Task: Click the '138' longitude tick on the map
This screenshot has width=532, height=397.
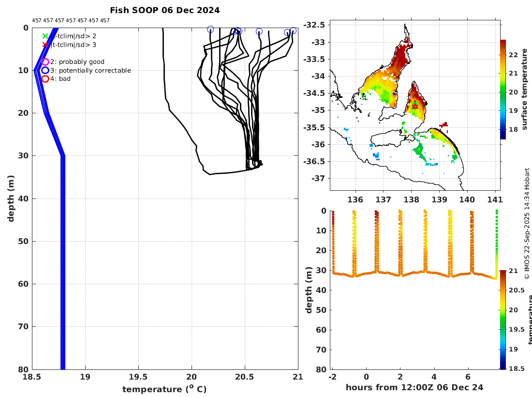Action: click(411, 199)
